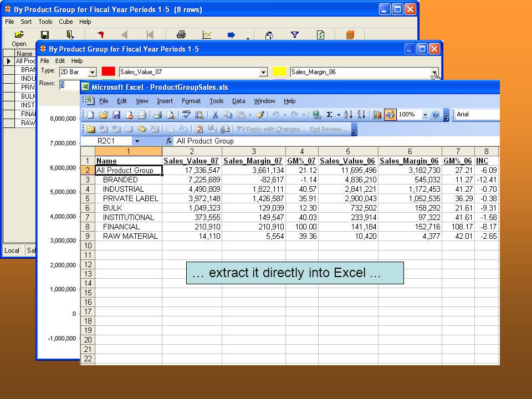
Task: Open Excel Help question mark
Action: tap(436, 115)
